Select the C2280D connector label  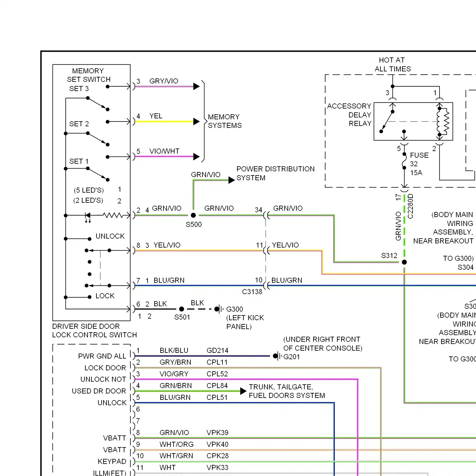410,206
